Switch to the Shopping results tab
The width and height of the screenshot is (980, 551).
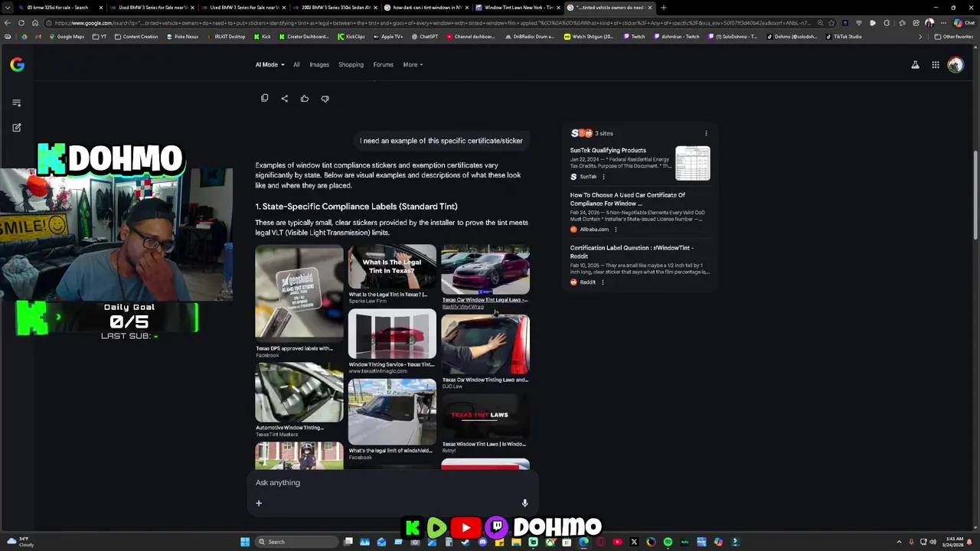coord(351,65)
